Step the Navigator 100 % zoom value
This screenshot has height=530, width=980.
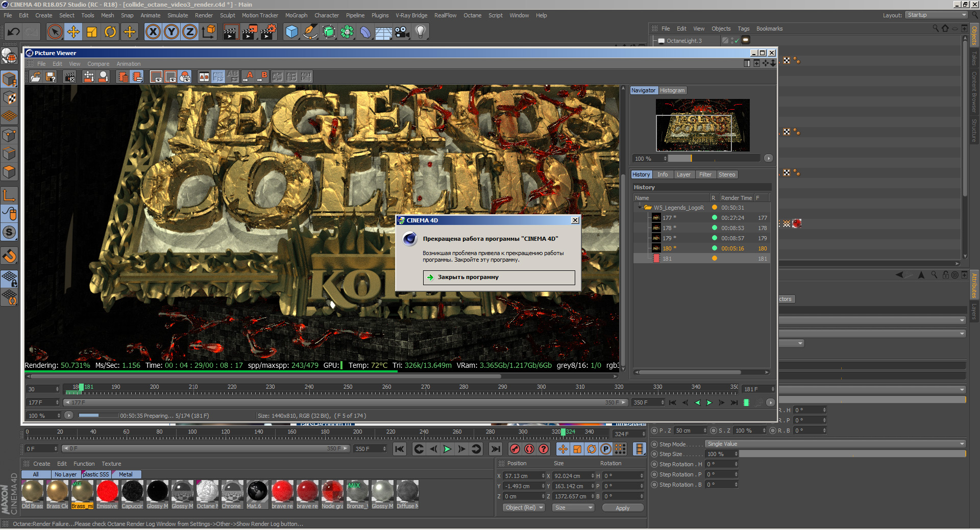point(665,159)
